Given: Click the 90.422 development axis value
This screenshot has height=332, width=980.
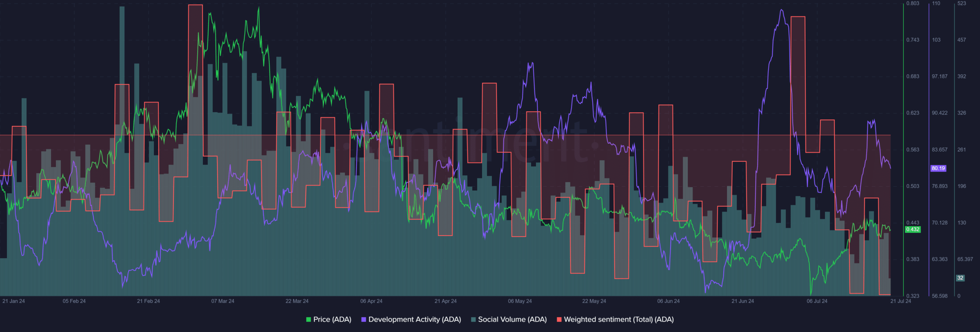Looking at the screenshot, I should (x=940, y=113).
